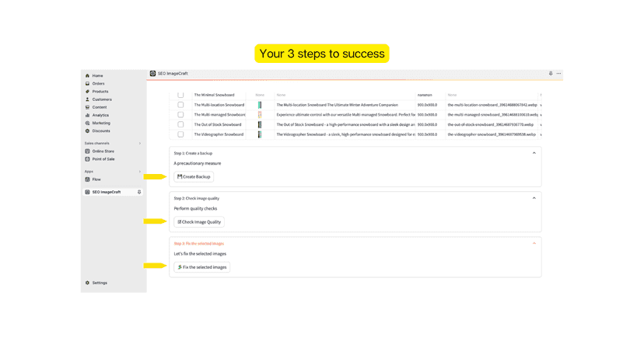Click the Fix the selected images button
The height and width of the screenshot is (362, 644).
click(201, 267)
